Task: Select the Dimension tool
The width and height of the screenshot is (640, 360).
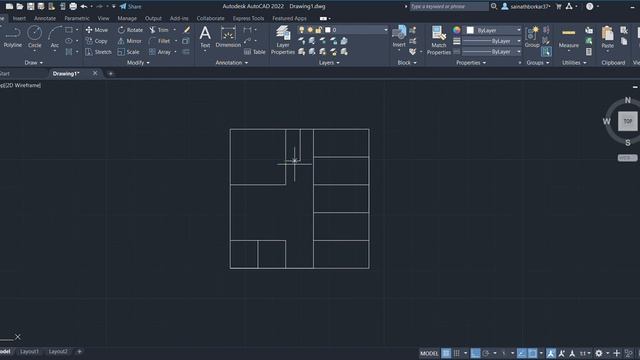Action: [228, 37]
